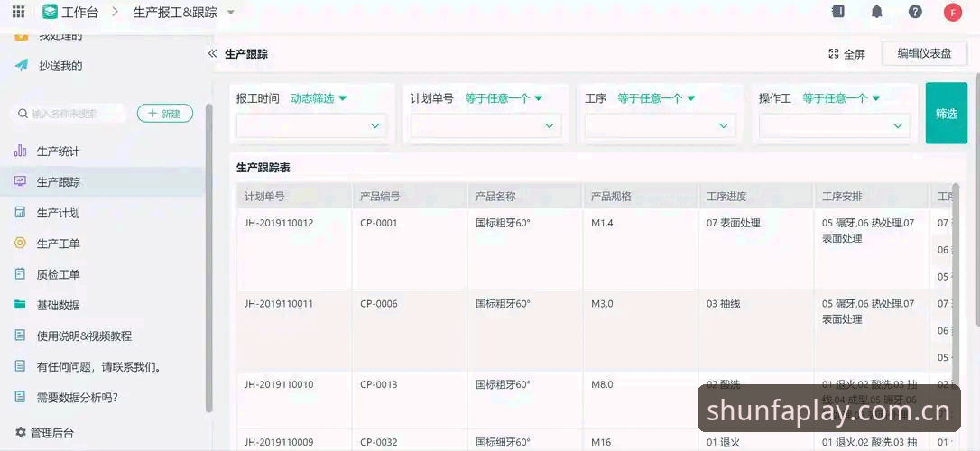Click the monitor icon beside 生产跟踪
The width and height of the screenshot is (980, 451).
pyautogui.click(x=21, y=181)
